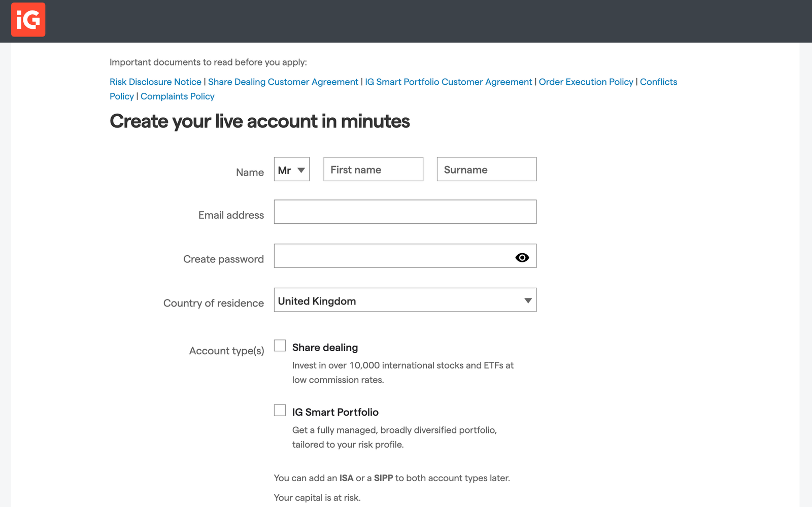Image resolution: width=812 pixels, height=507 pixels.
Task: Click 'Important documents to read before you apply' text
Action: tap(208, 62)
